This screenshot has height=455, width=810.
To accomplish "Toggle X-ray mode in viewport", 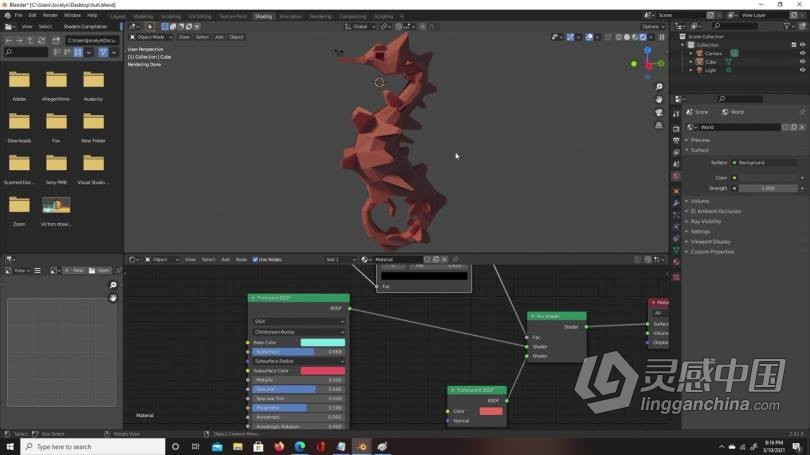I will pyautogui.click(x=608, y=37).
